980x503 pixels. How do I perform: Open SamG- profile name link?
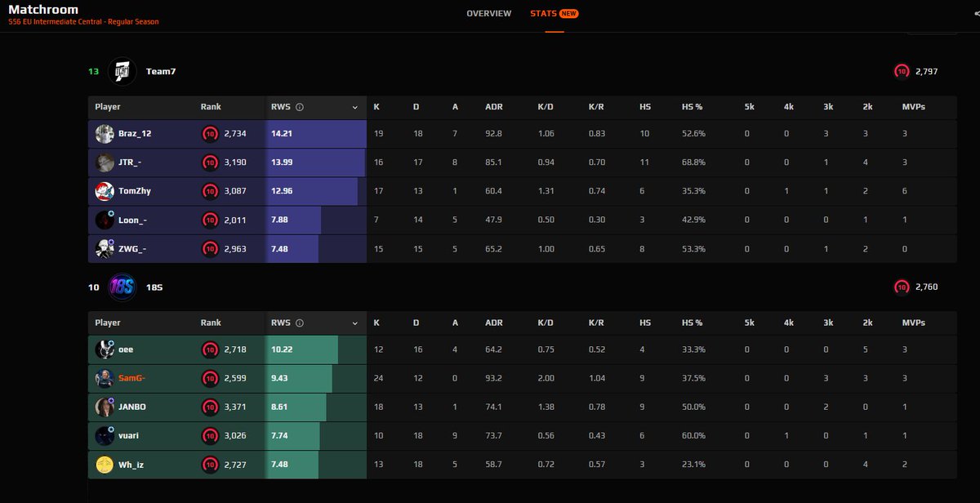pyautogui.click(x=132, y=378)
